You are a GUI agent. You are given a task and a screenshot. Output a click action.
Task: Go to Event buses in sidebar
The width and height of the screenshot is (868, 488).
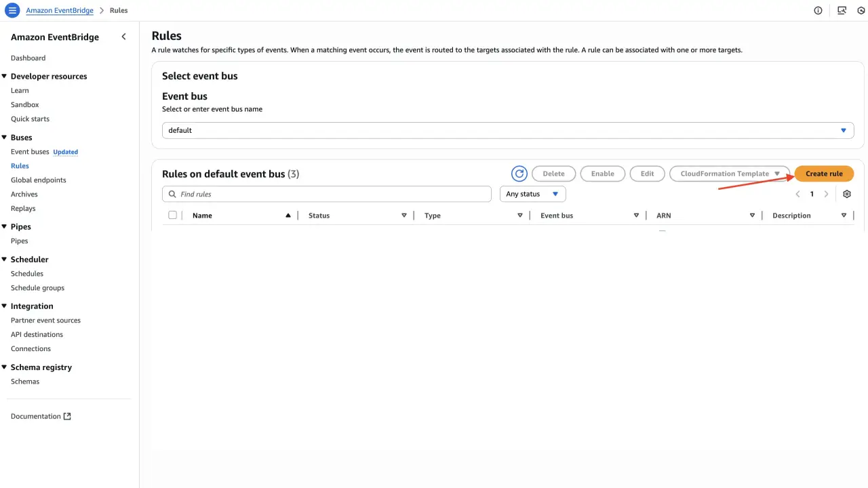[30, 152]
